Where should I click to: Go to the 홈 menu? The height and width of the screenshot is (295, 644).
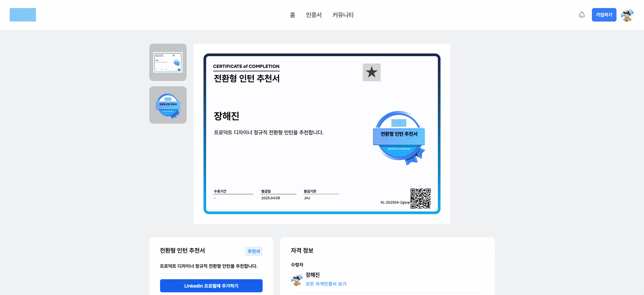pos(292,15)
